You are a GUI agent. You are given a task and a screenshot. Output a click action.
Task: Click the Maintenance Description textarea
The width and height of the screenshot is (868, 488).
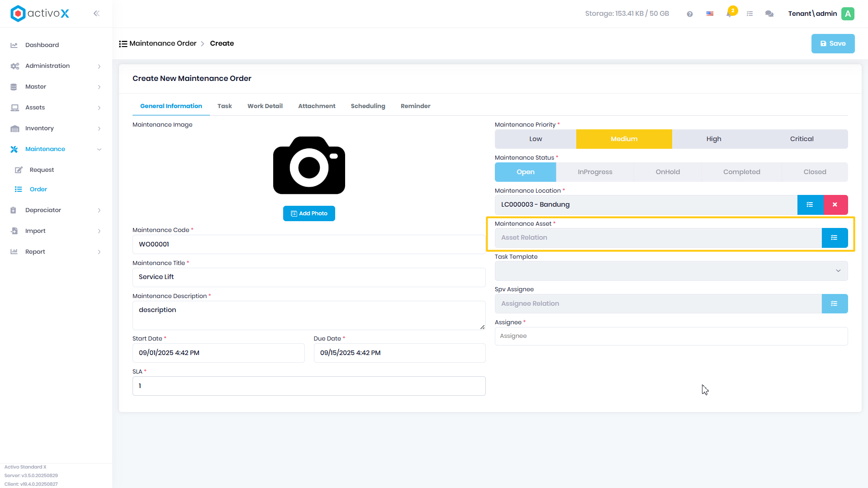point(309,316)
